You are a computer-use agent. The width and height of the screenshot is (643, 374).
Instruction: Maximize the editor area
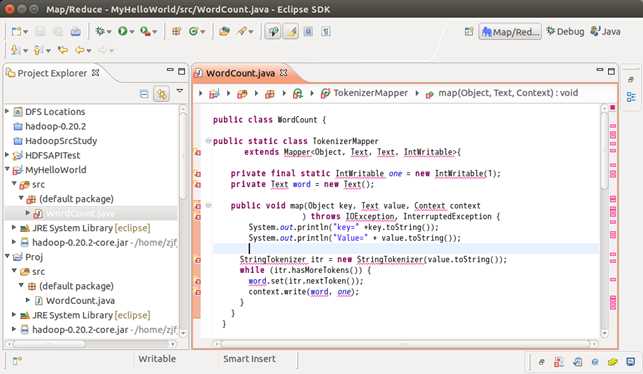click(611, 71)
